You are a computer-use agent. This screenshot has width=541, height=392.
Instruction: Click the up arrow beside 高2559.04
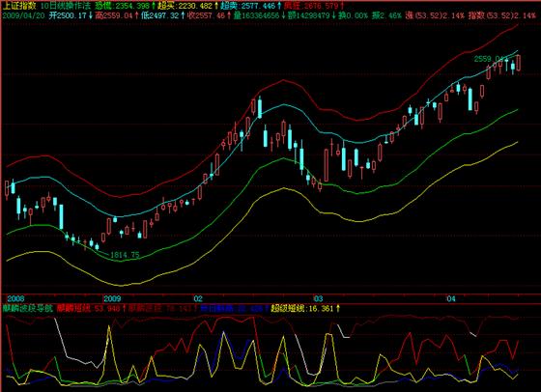point(136,15)
